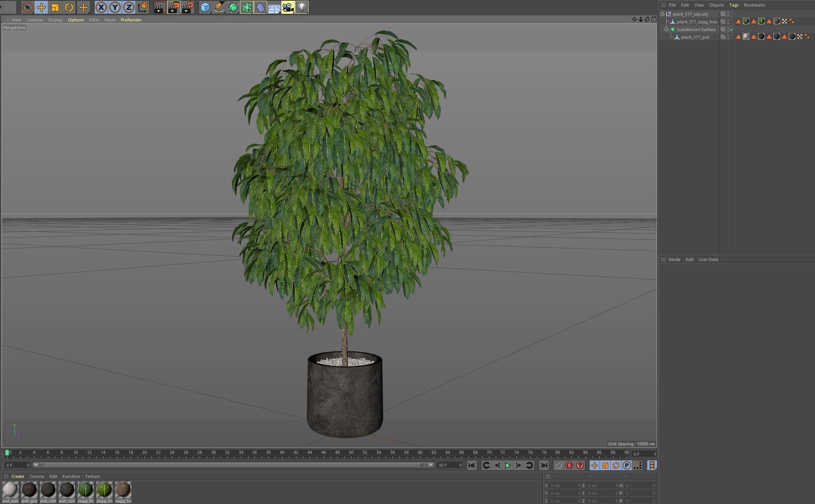Click the Cube primitive object icon
Viewport: 815px width, 504px height.
tap(205, 7)
